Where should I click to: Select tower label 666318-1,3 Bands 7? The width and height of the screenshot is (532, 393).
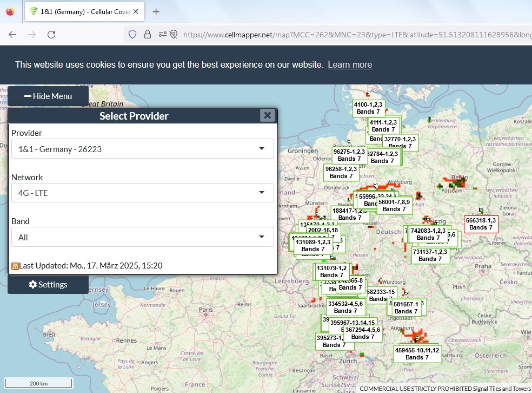coord(481,224)
